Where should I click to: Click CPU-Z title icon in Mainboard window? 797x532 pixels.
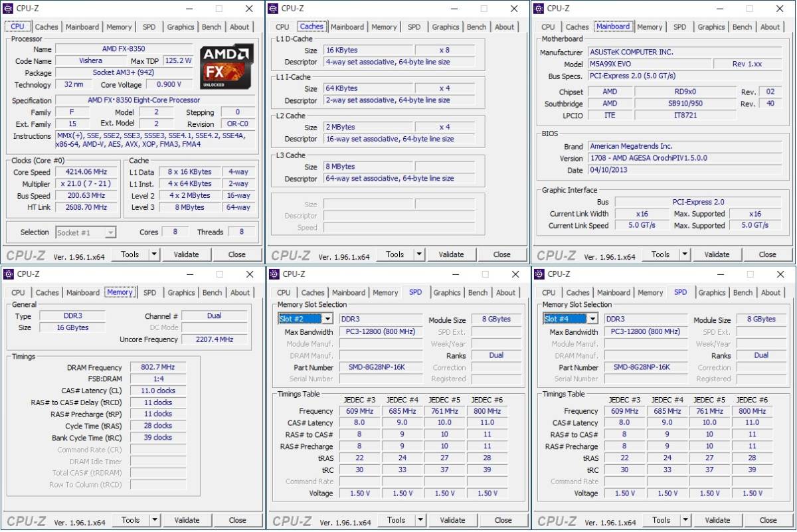pyautogui.click(x=539, y=9)
